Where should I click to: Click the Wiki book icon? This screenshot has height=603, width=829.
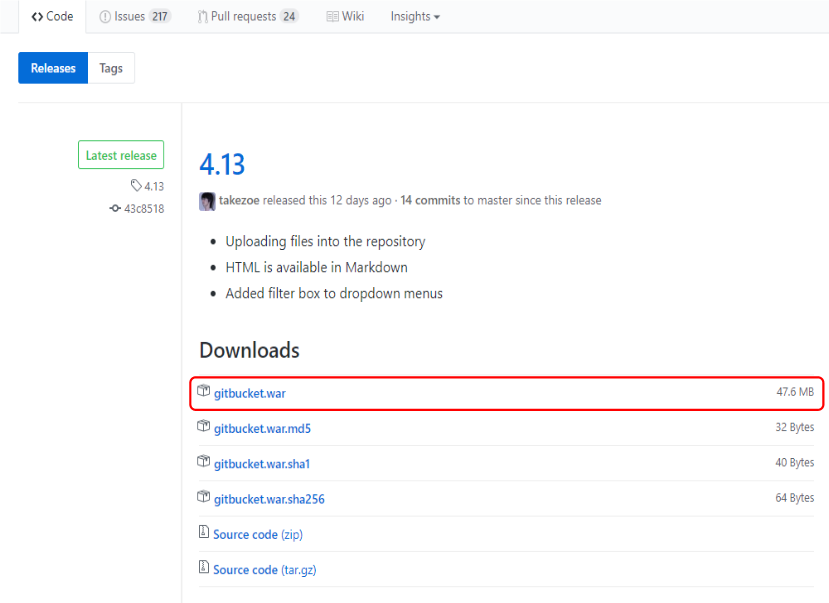coord(333,17)
